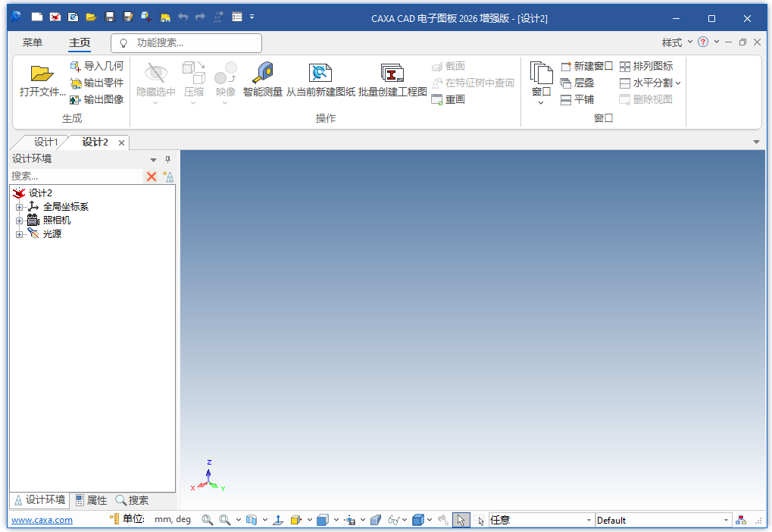Click the glasses view icon in status bar
Image resolution: width=772 pixels, height=532 pixels.
(x=394, y=520)
